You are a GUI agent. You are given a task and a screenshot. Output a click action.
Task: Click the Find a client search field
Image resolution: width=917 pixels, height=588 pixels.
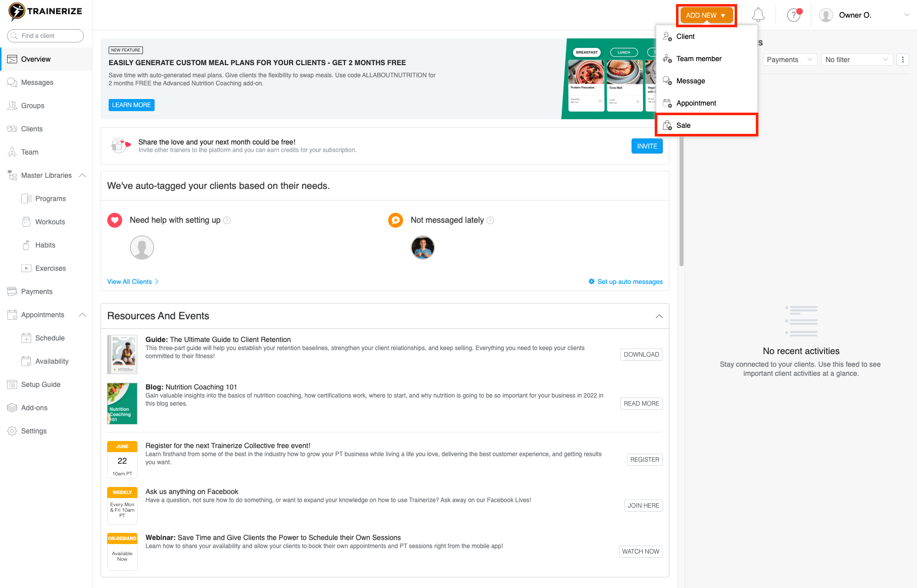pyautogui.click(x=45, y=36)
